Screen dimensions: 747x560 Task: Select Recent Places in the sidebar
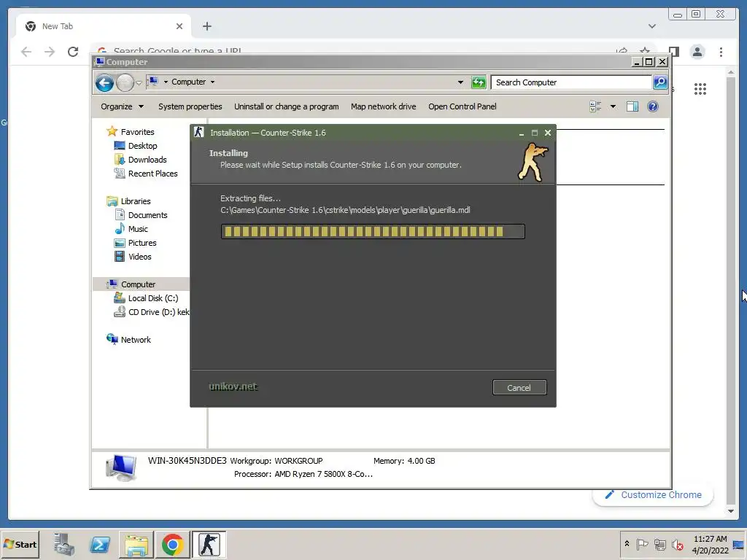146,174
